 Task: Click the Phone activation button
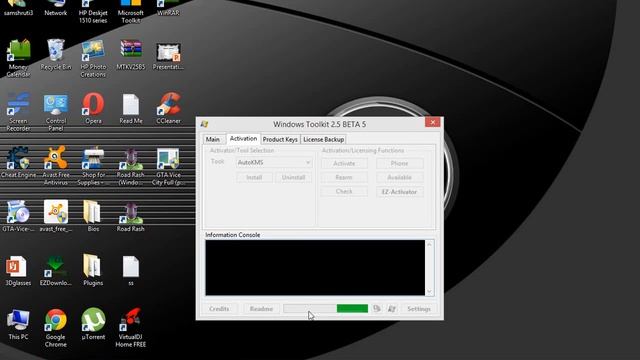(x=399, y=163)
